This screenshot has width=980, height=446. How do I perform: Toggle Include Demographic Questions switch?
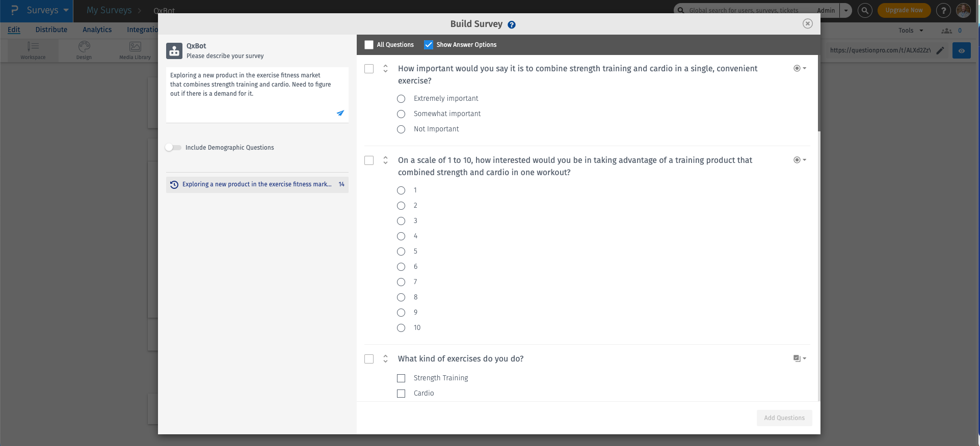pyautogui.click(x=173, y=148)
